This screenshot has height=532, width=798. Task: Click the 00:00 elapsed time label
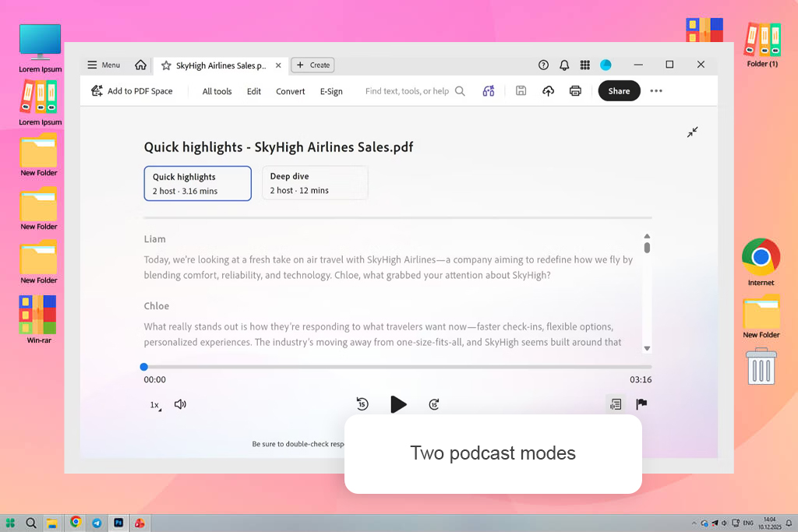click(x=155, y=379)
